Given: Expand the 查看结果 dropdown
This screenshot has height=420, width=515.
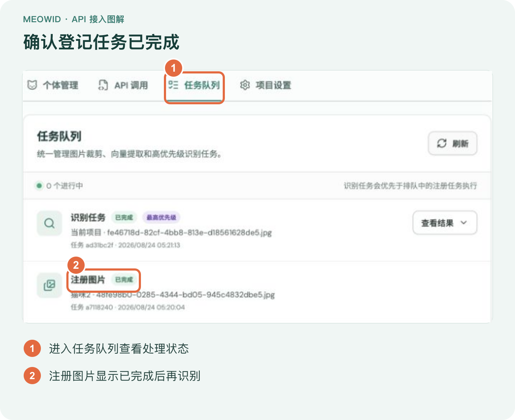Looking at the screenshot, I should [445, 223].
